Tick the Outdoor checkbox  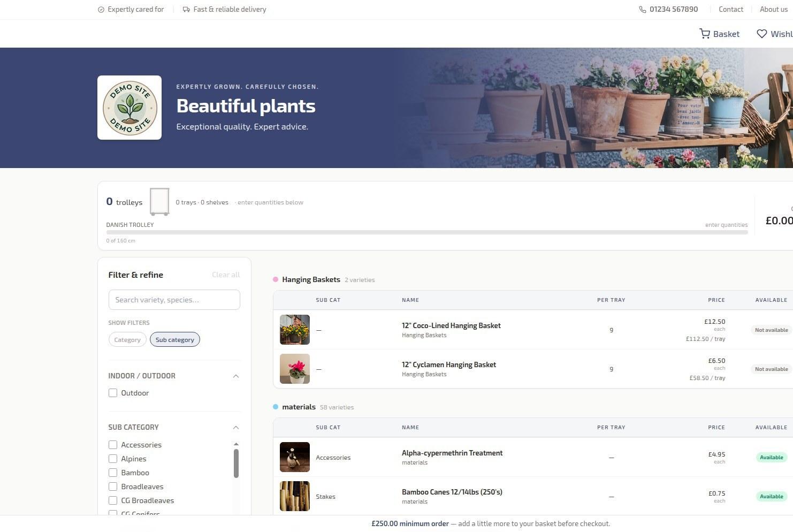coord(113,393)
